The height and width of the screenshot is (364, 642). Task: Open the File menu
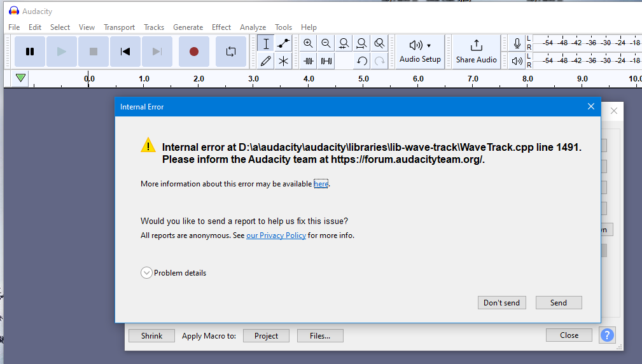click(x=14, y=27)
